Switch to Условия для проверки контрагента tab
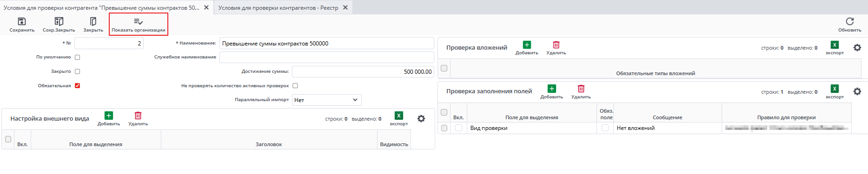The image size is (868, 174). (x=101, y=7)
